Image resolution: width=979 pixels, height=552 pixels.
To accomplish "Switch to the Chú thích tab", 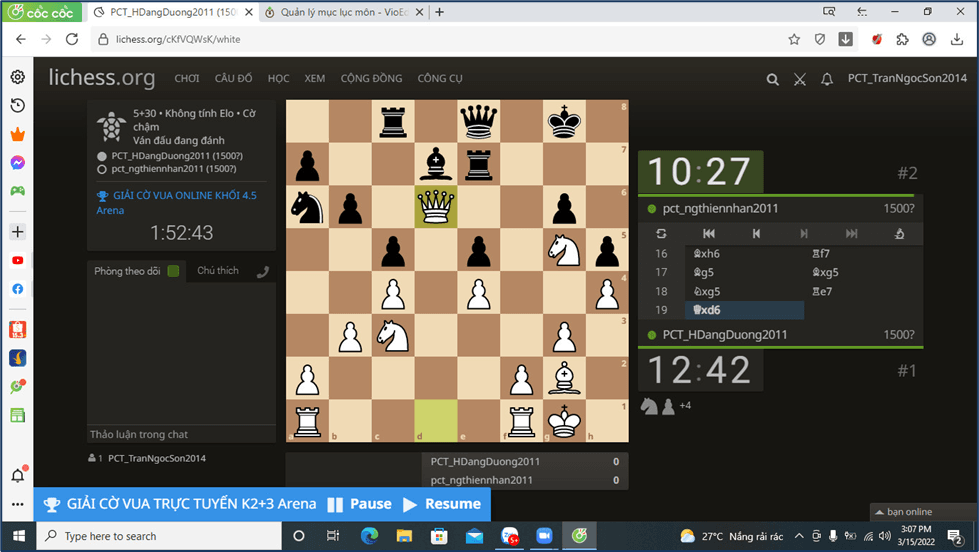I will 218,271.
